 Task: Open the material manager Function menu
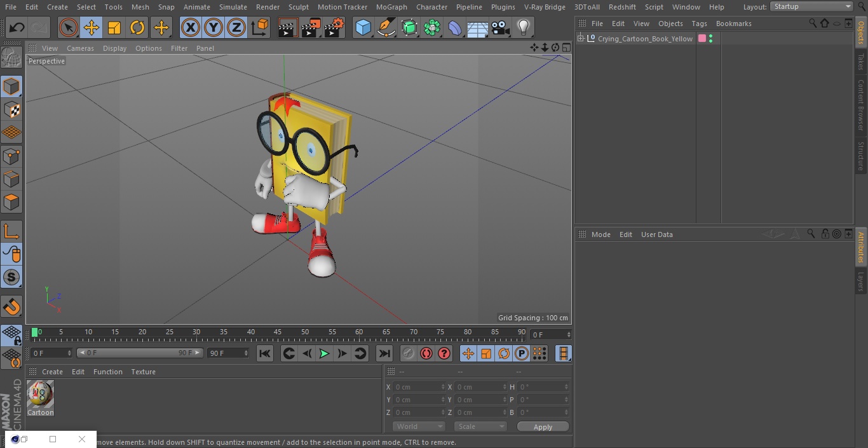point(107,372)
